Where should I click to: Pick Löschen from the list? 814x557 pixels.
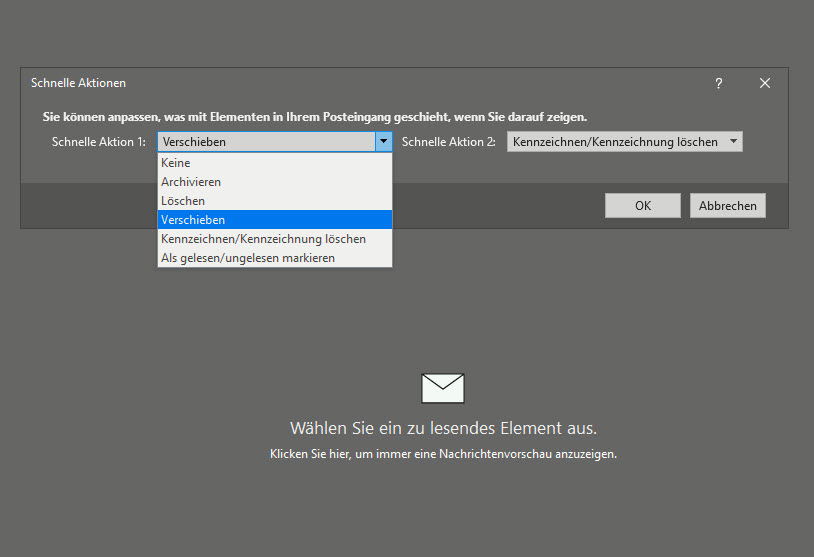(x=275, y=201)
